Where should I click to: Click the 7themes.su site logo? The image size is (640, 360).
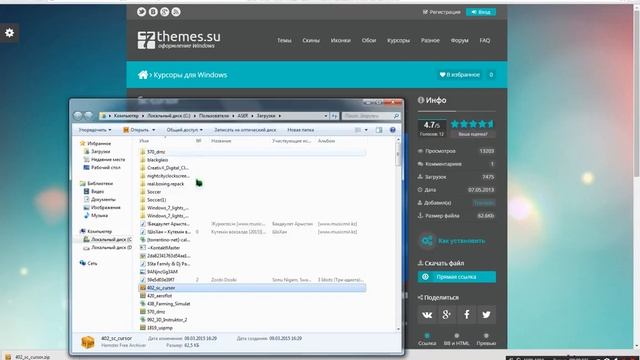[179, 40]
